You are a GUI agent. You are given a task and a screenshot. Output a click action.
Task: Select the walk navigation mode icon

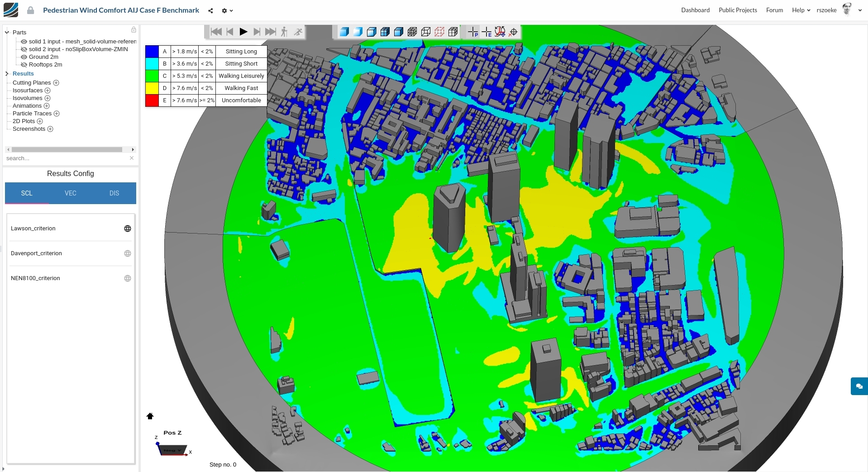pos(284,32)
